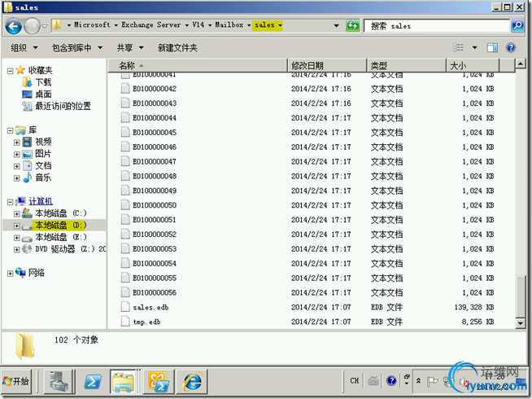Select the sales.edb file
532x399 pixels.
pyautogui.click(x=150, y=307)
